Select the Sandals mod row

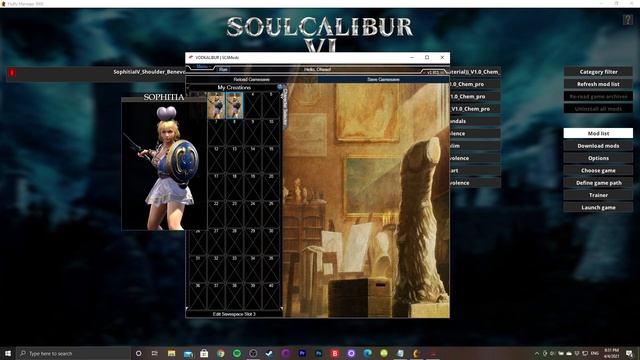[x=475, y=121]
